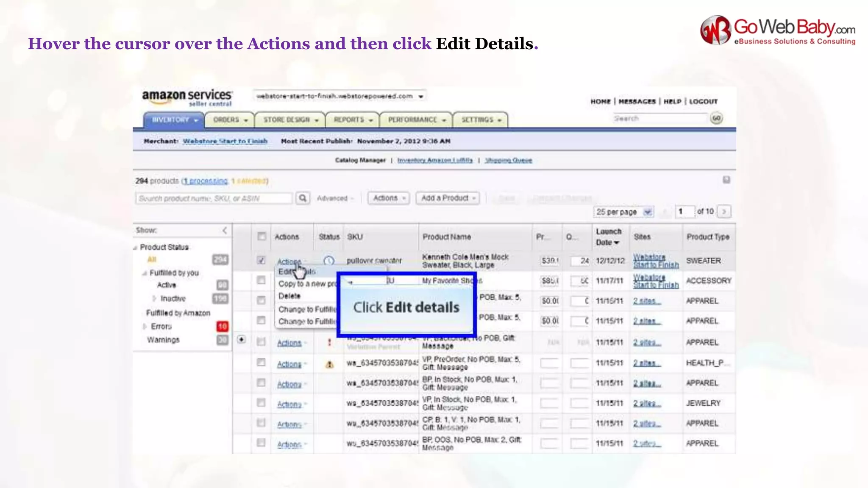Open the Reports tab
The height and width of the screenshot is (488, 868).
pyautogui.click(x=352, y=120)
